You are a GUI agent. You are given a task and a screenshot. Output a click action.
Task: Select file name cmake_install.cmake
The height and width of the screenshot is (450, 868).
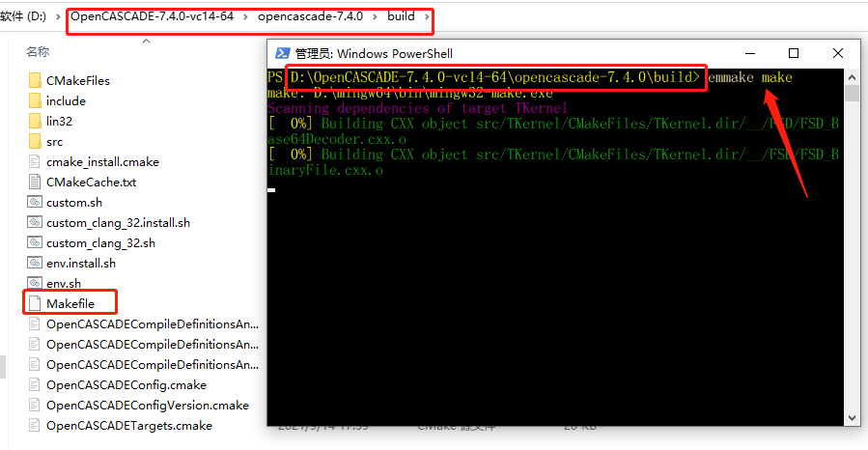(x=102, y=161)
